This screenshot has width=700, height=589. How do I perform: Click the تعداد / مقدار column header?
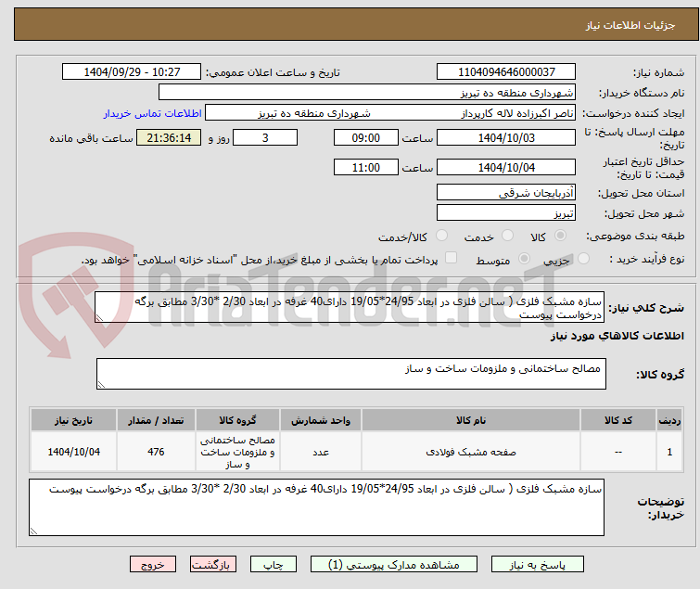156,420
